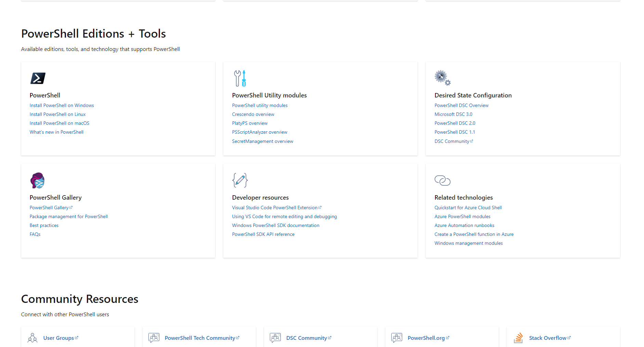
Task: Open Azure Automation runbooks
Action: click(464, 225)
